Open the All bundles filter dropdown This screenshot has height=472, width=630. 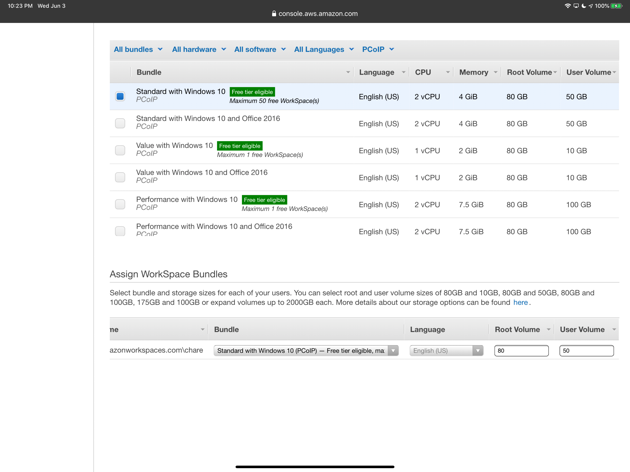point(138,49)
